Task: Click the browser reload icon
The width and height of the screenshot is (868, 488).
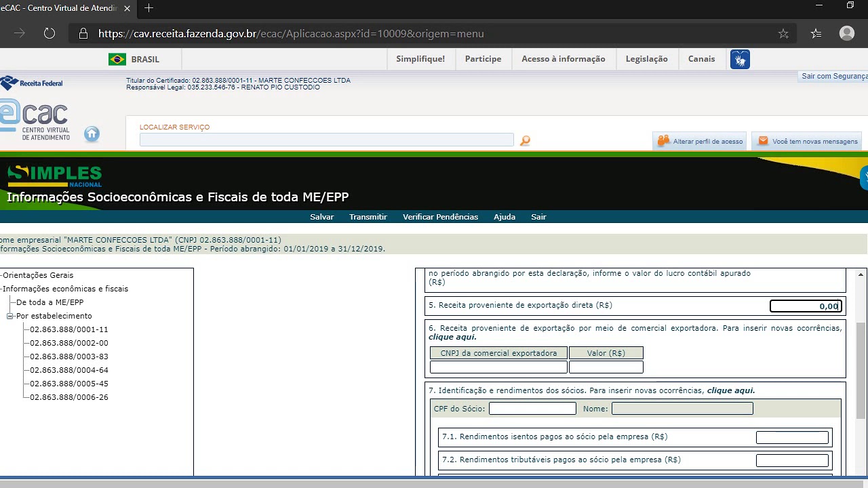Action: (49, 33)
